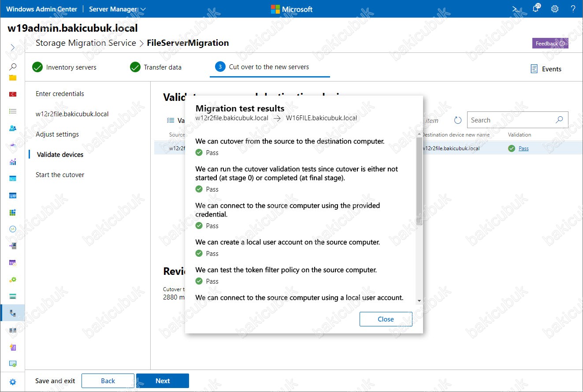Viewport: 583px width, 392px height.
Task: Click the Storage Migration Service breadcrumb
Action: point(86,43)
